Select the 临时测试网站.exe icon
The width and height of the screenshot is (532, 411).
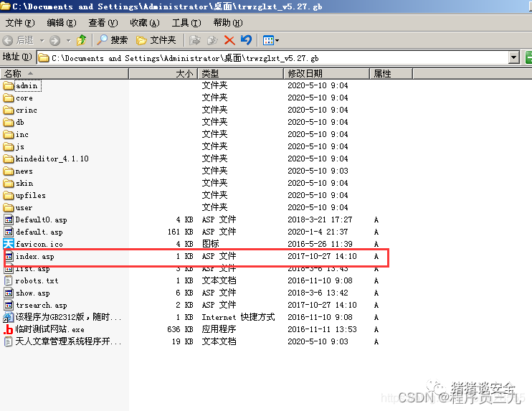point(8,329)
